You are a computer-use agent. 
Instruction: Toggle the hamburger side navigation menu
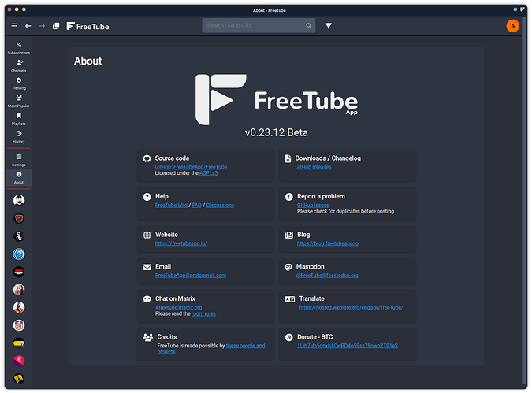14,26
